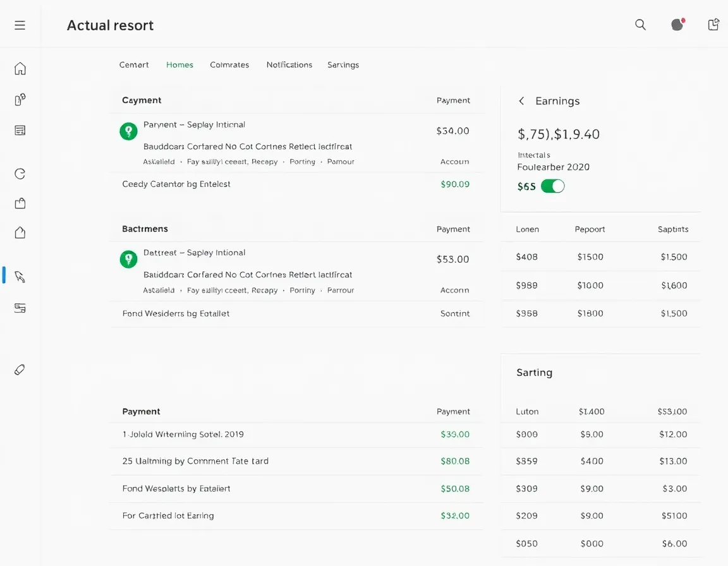Open the price tag icon at sidebar bottom
728x566 pixels.
click(20, 369)
